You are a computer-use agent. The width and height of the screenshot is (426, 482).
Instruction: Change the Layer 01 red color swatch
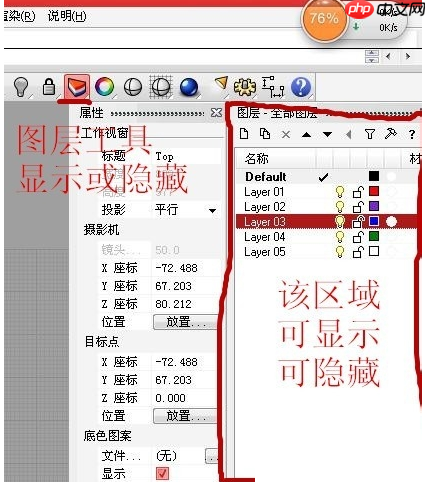[x=374, y=191]
